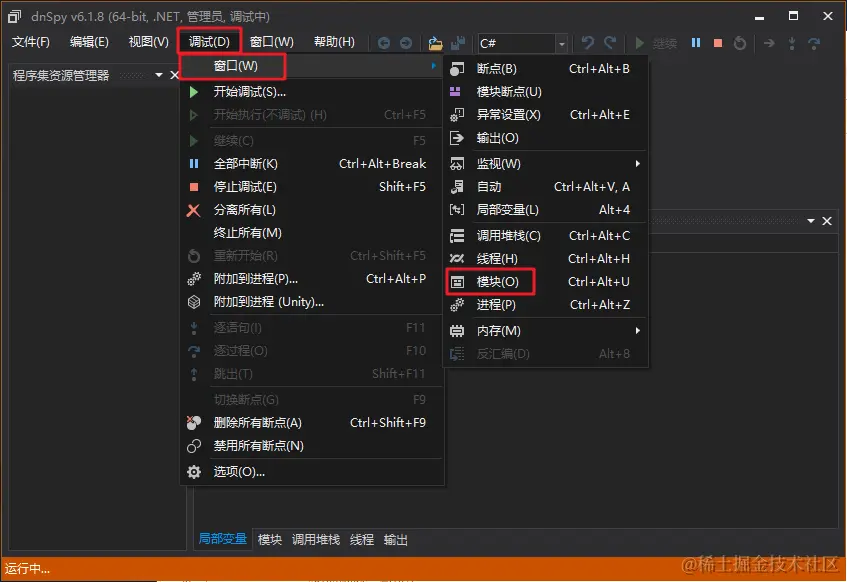Open 线程(H) window entry
Image resolution: width=847 pixels, height=582 pixels.
tap(546, 259)
